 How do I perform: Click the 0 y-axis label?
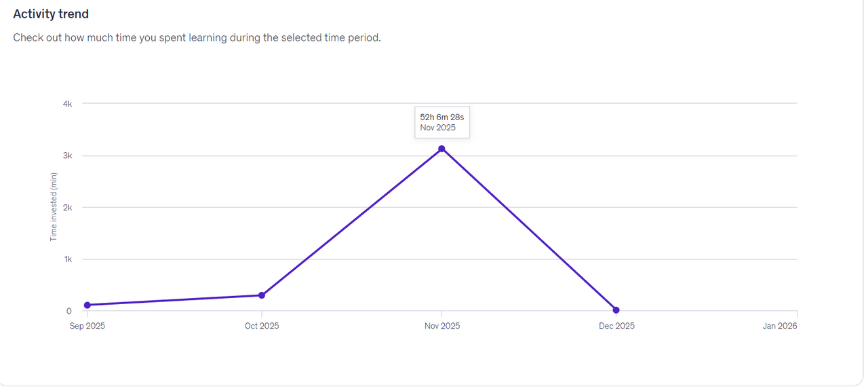pos(69,311)
